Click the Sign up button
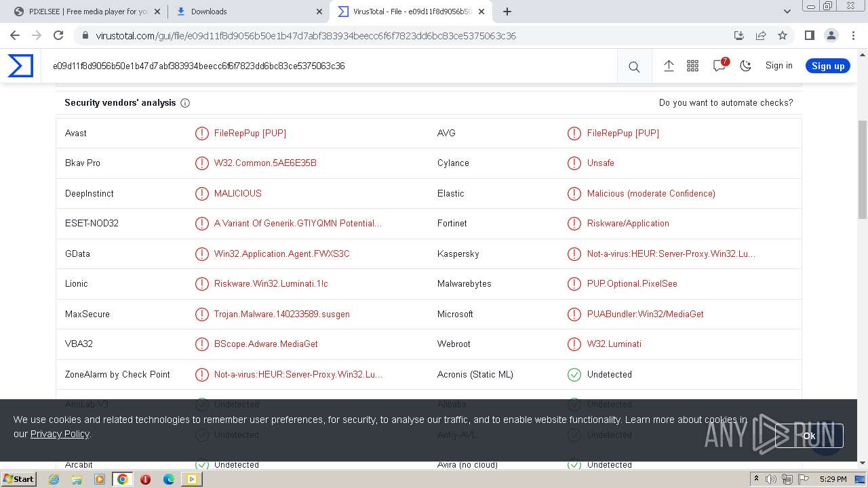Viewport: 868px width, 488px height. tap(828, 66)
